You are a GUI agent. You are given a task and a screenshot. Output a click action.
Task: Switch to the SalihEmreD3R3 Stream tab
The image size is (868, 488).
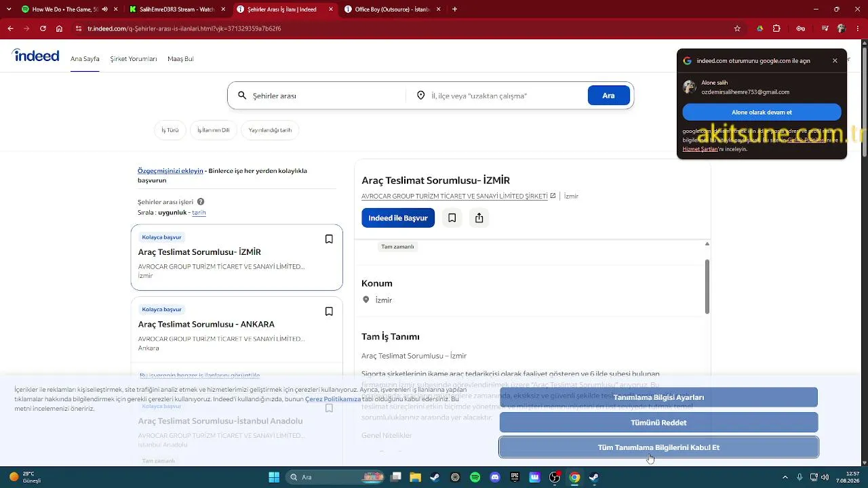point(176,9)
